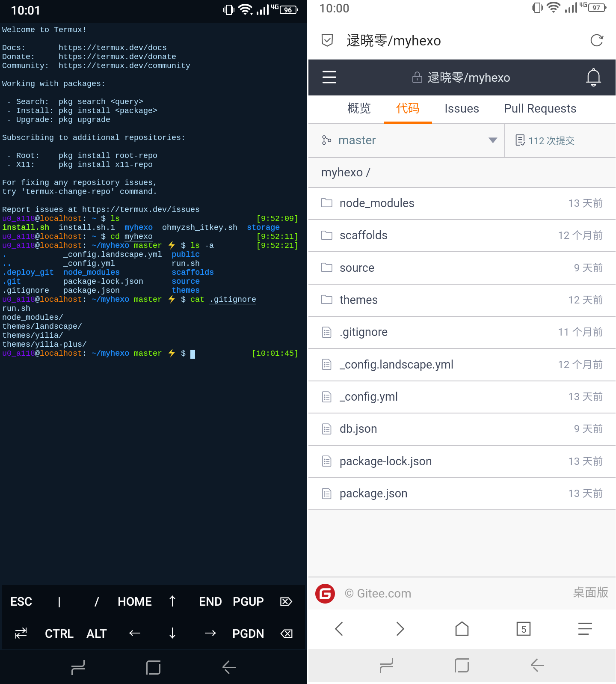View the 112 commits history

click(545, 141)
